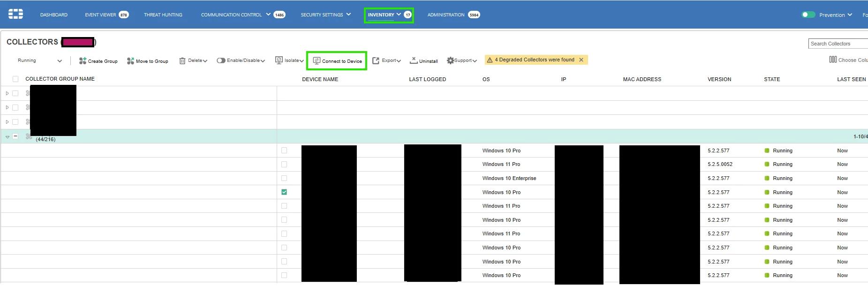Check the Windows 11 Pro 5.2.5.0052 row checkbox
The image size is (868, 286).
coord(284,165)
